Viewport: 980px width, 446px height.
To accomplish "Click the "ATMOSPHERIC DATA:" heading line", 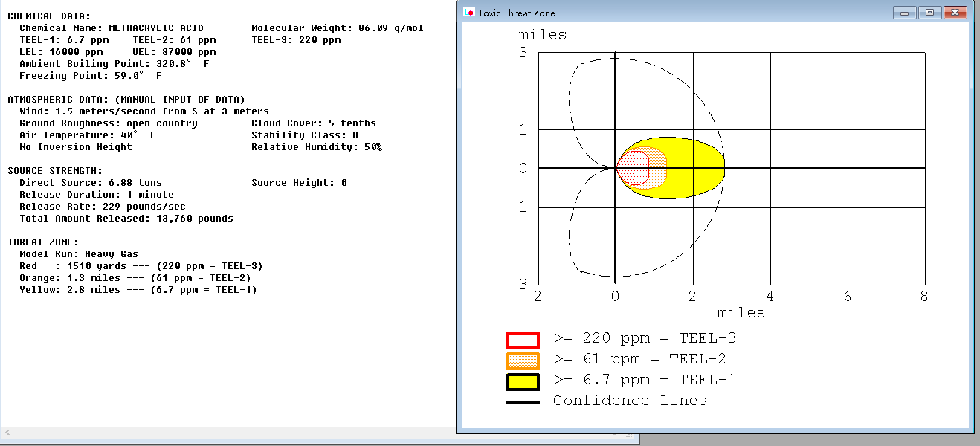I will coord(126,100).
